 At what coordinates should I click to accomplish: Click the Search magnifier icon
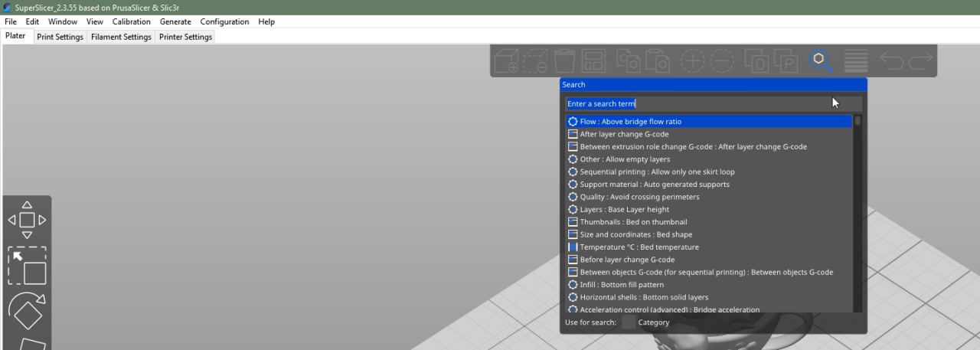(821, 61)
